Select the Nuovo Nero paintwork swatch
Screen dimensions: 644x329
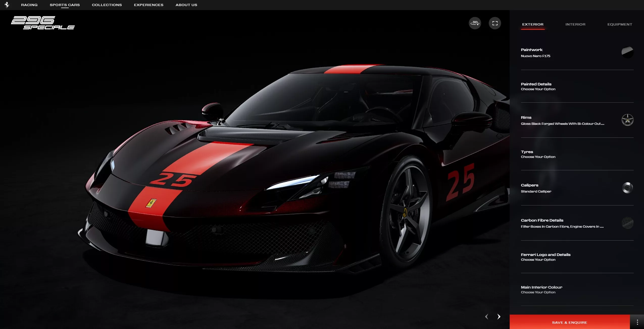pos(627,52)
